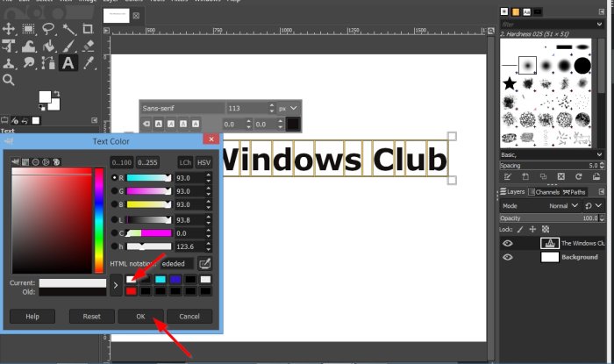Viewport: 614px width, 364px height.
Task: Select the Unified Transform tool
Action: pyautogui.click(x=8, y=46)
